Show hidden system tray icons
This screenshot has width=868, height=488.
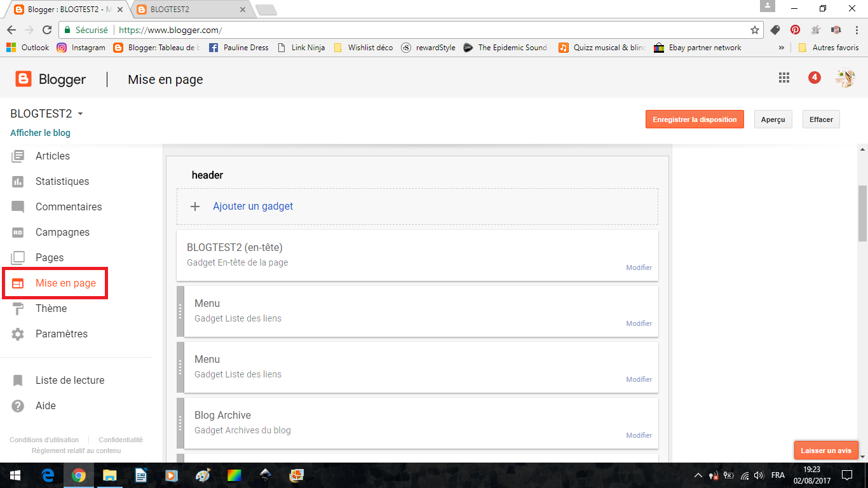tap(698, 475)
